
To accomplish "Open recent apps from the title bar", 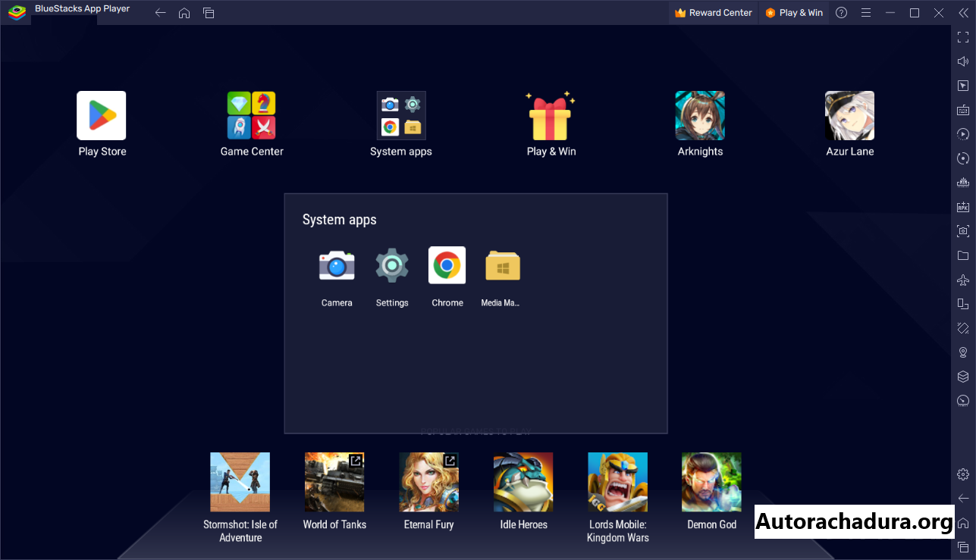I will point(209,13).
